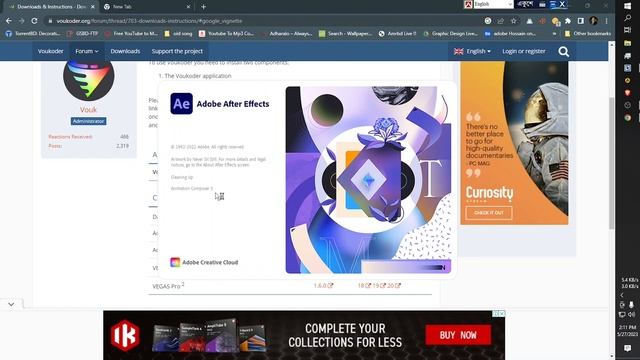Viewport: 640px width, 360px height.
Task: Click the Vouk username link
Action: pyautogui.click(x=89, y=110)
